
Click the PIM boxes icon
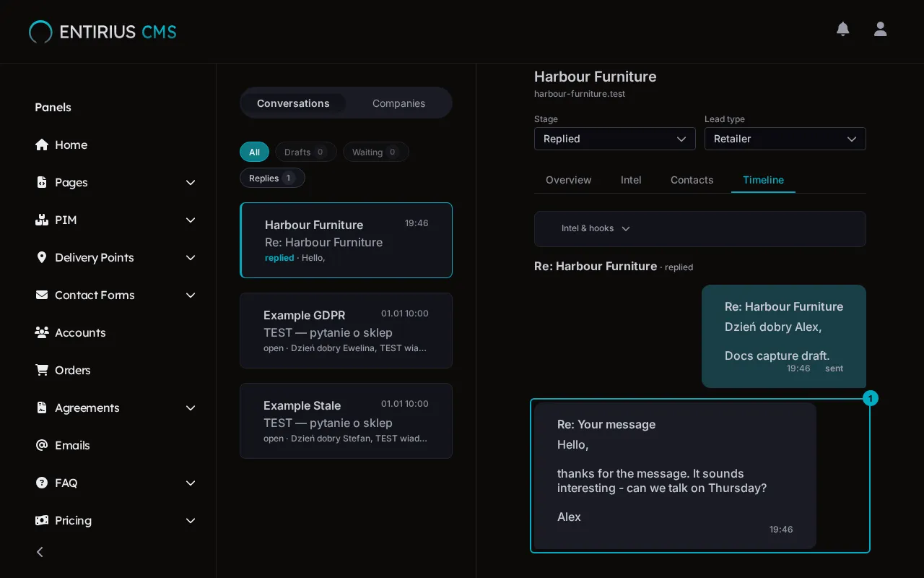(x=42, y=220)
